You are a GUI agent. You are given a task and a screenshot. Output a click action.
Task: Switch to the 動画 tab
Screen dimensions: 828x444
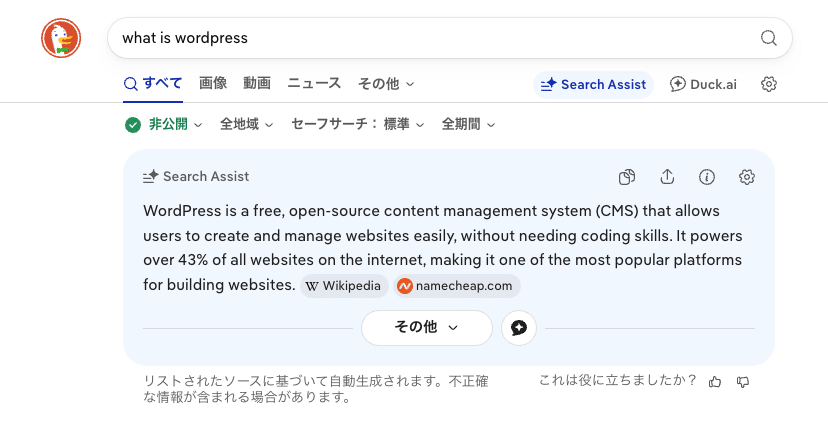(x=257, y=83)
